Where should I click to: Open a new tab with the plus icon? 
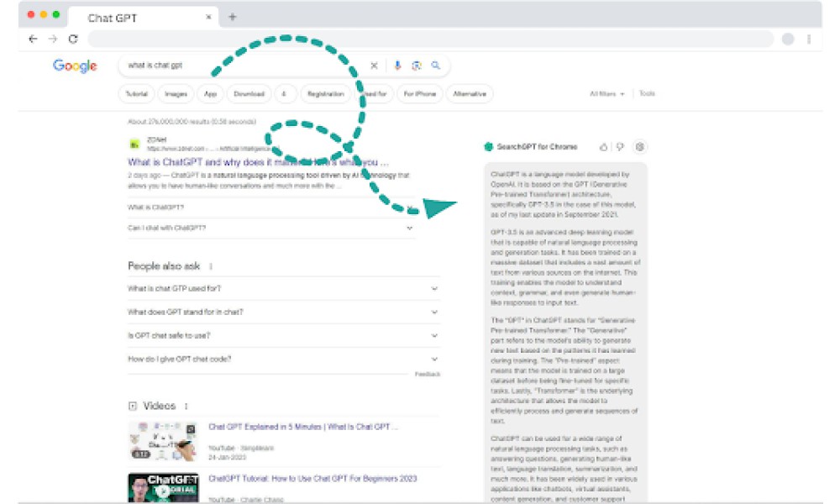point(232,17)
